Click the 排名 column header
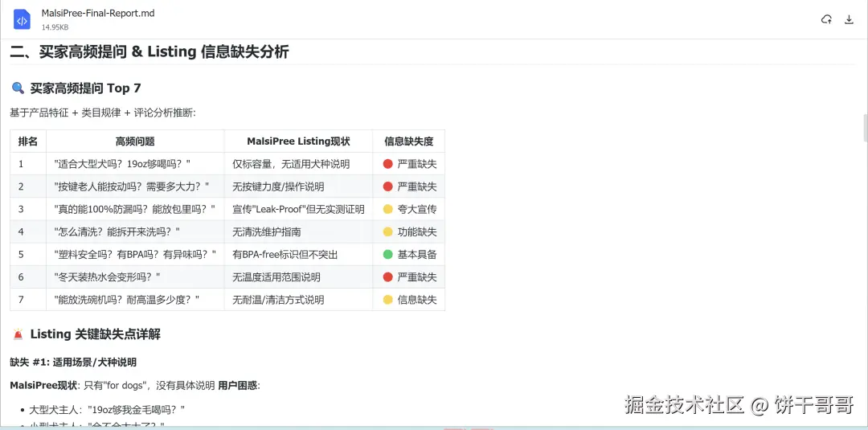This screenshot has height=430, width=868. pos(28,141)
